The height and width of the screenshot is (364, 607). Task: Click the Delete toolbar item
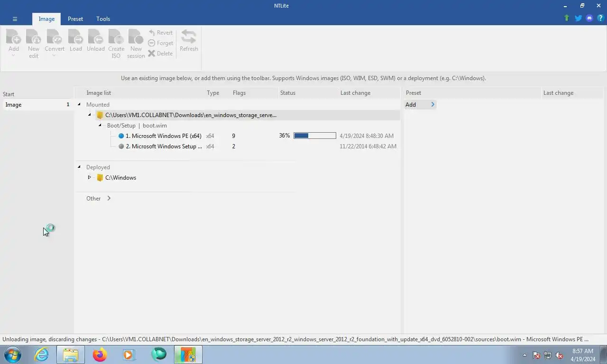coord(160,54)
